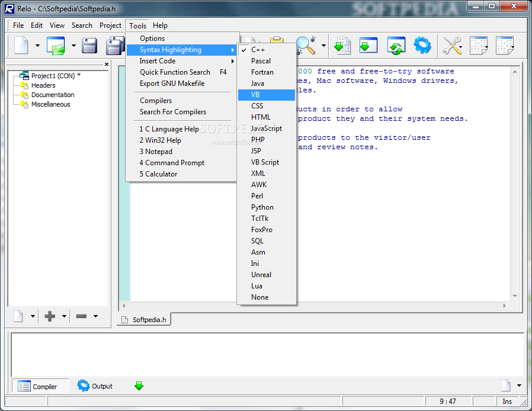Choose Export GNU Makefile

[x=181, y=84]
